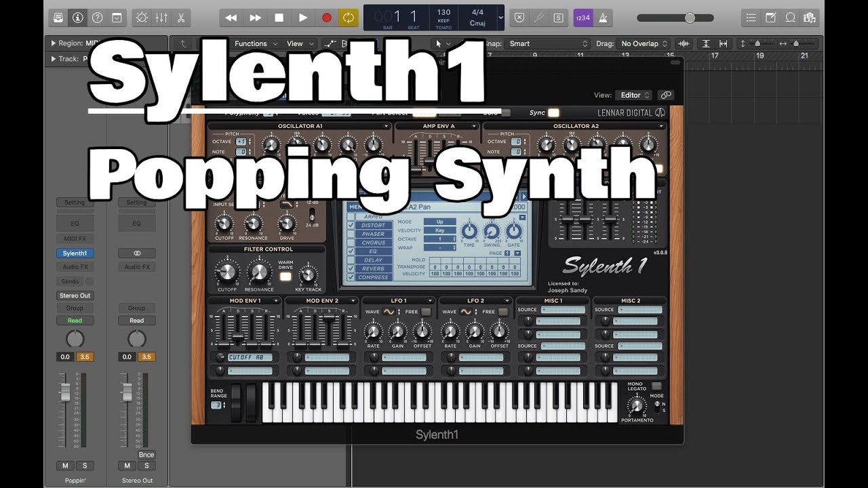
Task: Open the LFO 2 dropdown arrow
Action: [507, 300]
